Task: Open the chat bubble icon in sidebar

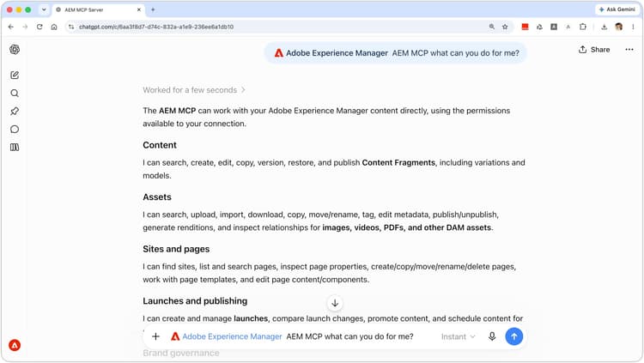Action: 15,130
